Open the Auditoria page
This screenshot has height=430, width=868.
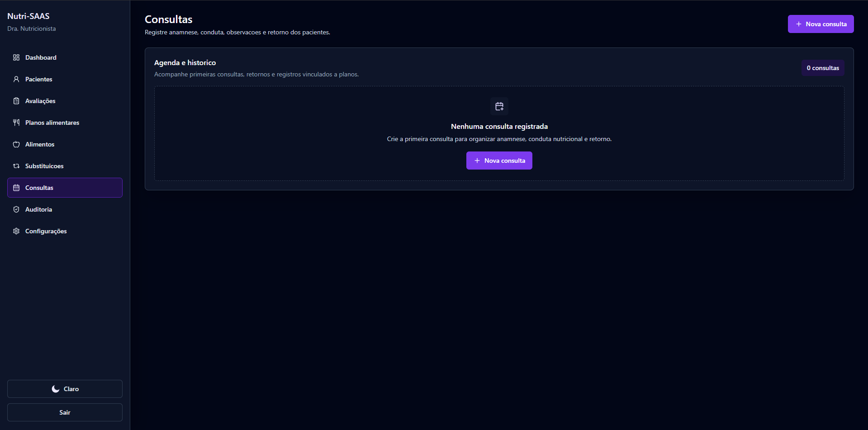coord(65,209)
